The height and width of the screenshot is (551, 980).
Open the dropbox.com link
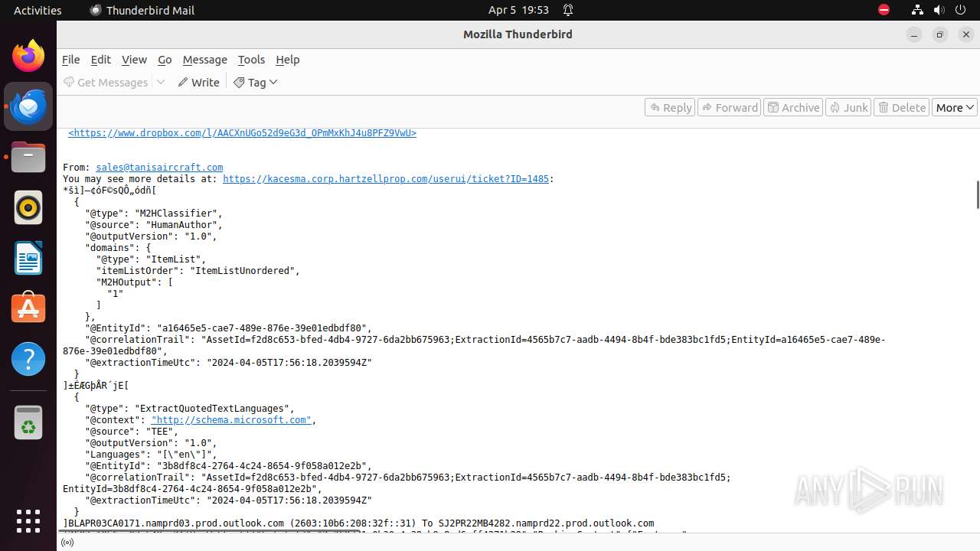[x=242, y=133]
